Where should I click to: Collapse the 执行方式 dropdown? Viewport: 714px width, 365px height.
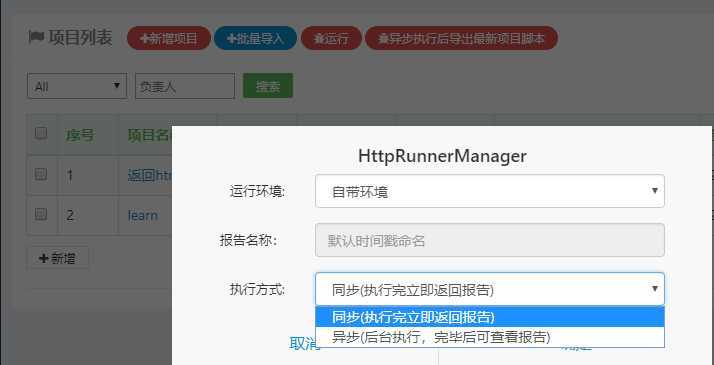(x=490, y=289)
